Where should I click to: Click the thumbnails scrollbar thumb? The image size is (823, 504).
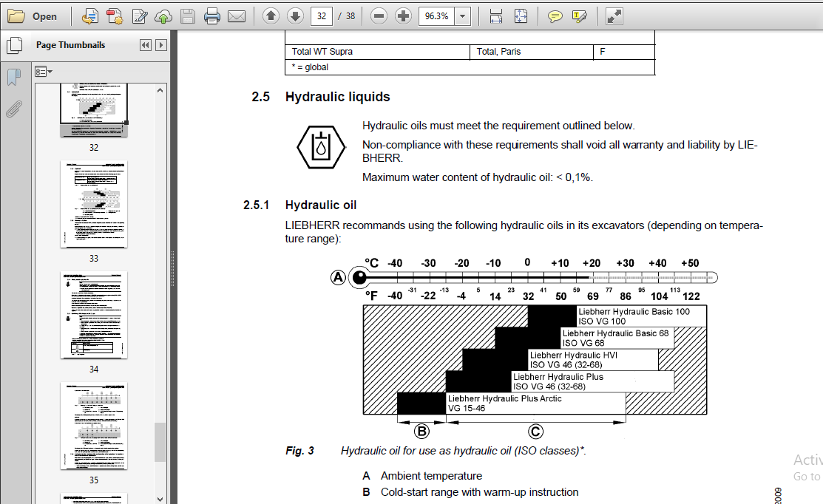pos(160,442)
